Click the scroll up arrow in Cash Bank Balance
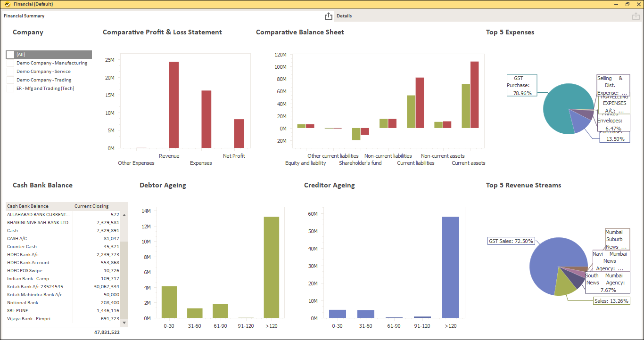The height and width of the screenshot is (340, 644). pos(124,215)
